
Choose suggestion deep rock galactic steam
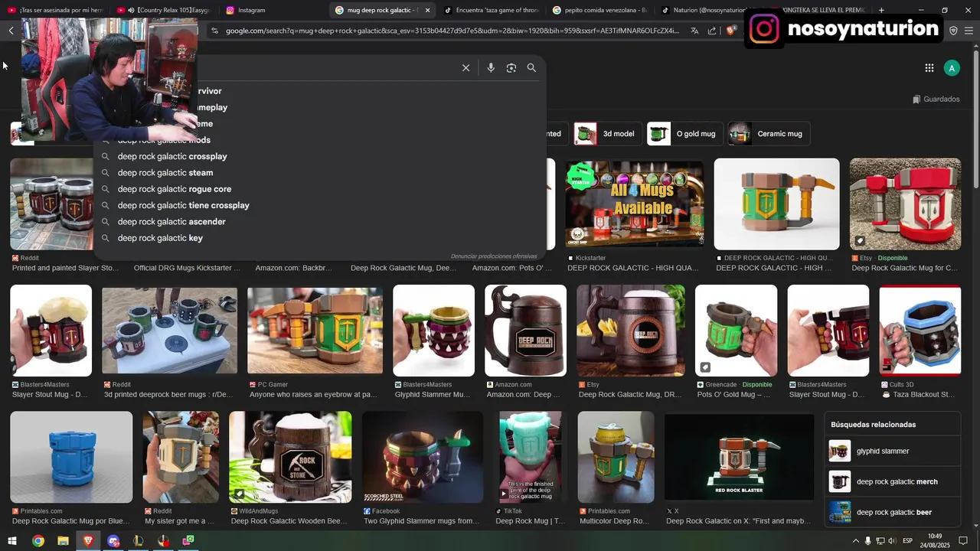[x=319, y=173]
